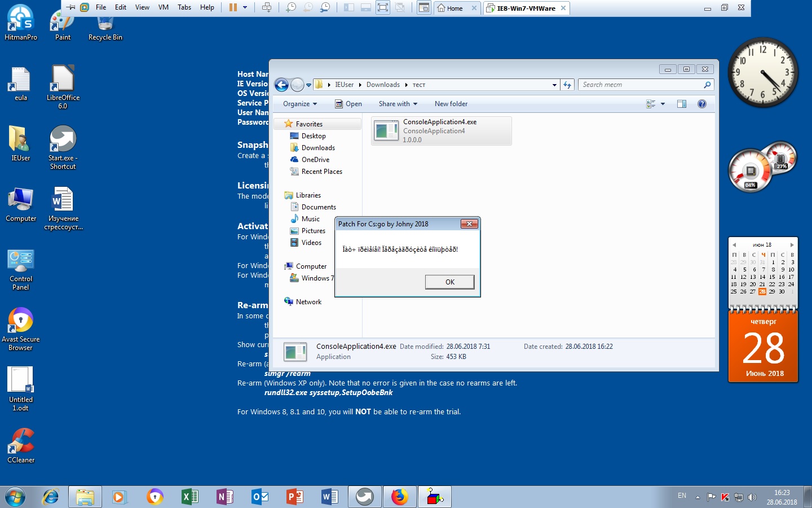Expand the Organize dropdown menu
Viewport: 812px width, 508px height.
(x=299, y=104)
